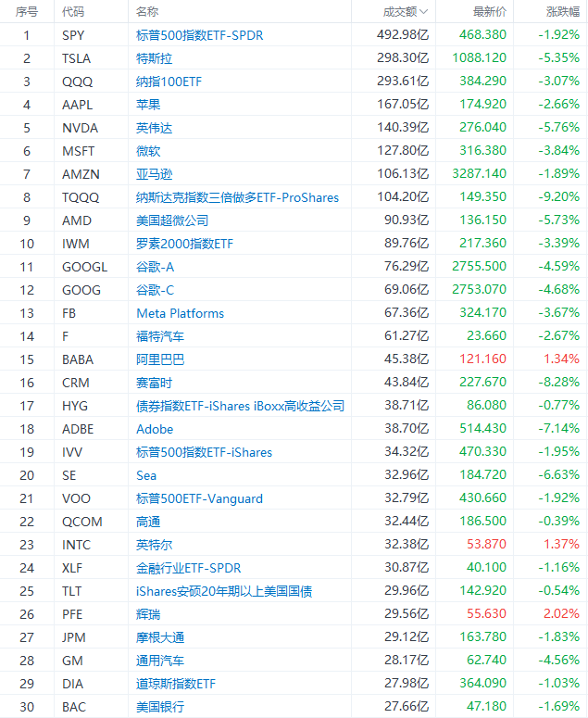Open the 美国超微公司 link

coord(172,220)
